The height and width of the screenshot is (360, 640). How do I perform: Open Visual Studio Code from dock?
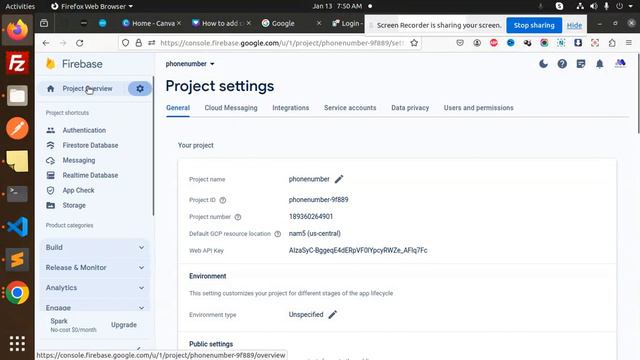tap(17, 227)
